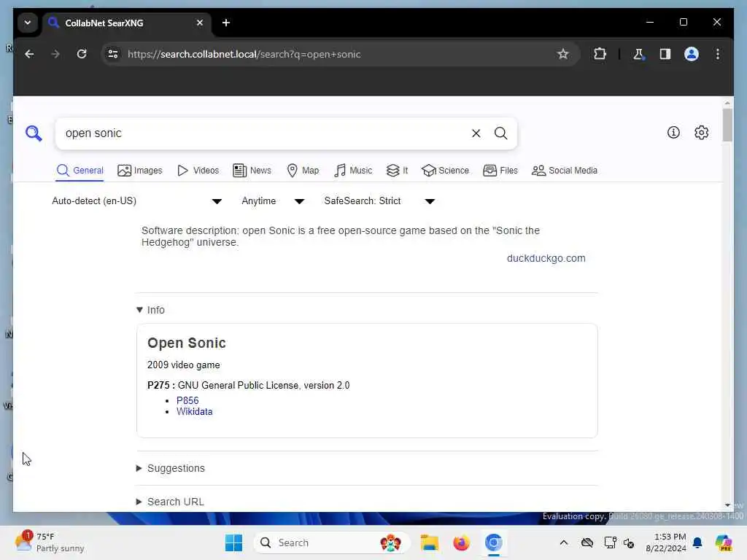The height and width of the screenshot is (560, 747).
Task: Submit search with magnifier button
Action: pyautogui.click(x=500, y=133)
